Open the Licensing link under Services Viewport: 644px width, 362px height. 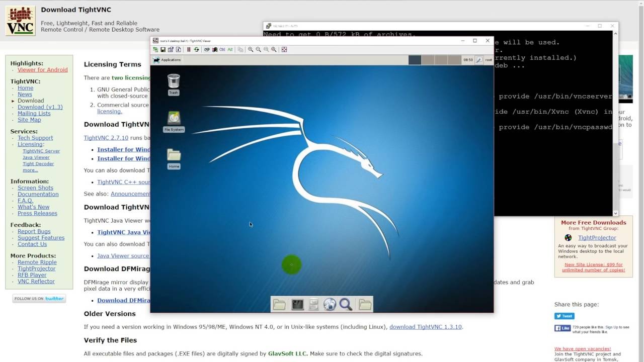point(30,144)
